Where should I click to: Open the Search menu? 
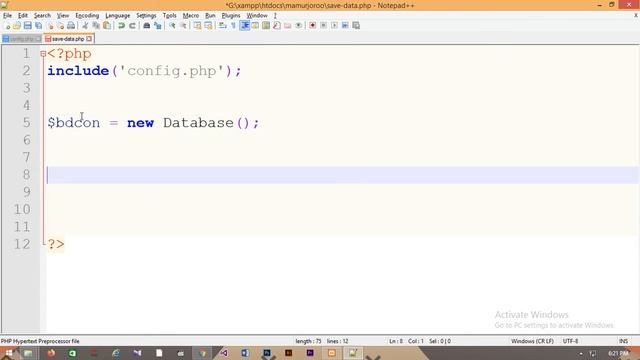coord(42,16)
